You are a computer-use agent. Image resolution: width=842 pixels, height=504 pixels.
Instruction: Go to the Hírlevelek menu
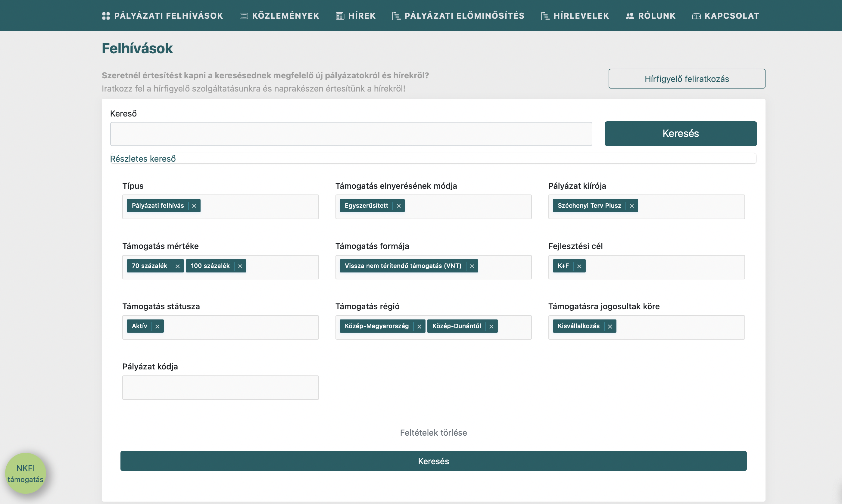pos(581,16)
